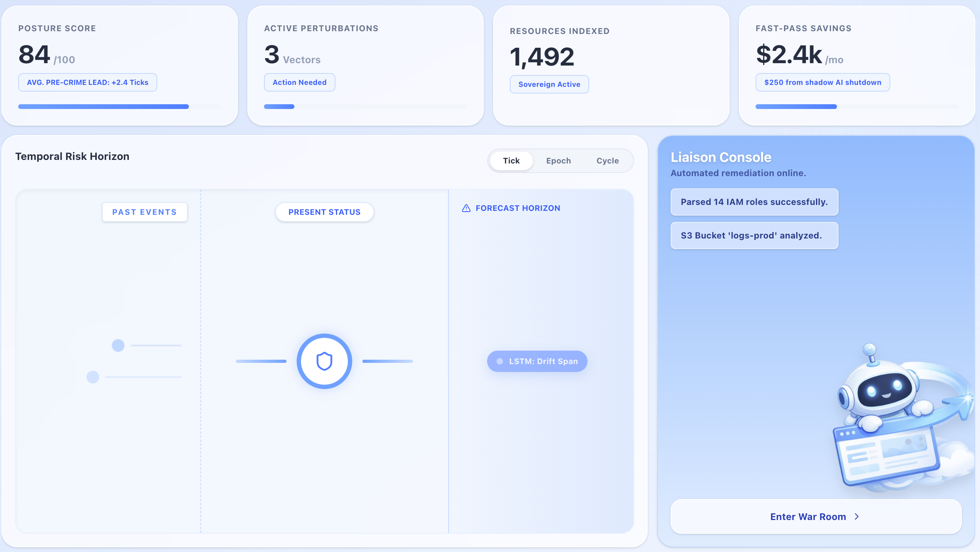Activate the Tick time scale option
Image resolution: width=980 pixels, height=552 pixels.
[x=511, y=161]
